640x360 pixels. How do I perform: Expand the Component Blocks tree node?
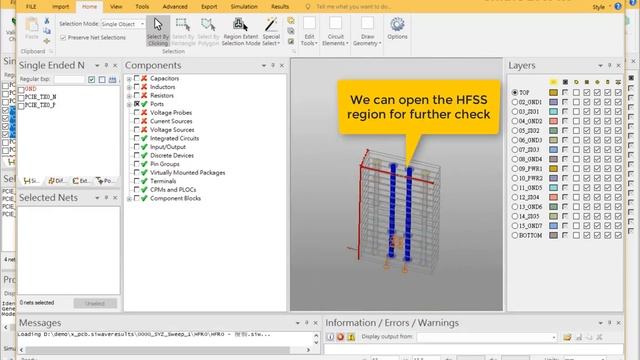pos(129,199)
